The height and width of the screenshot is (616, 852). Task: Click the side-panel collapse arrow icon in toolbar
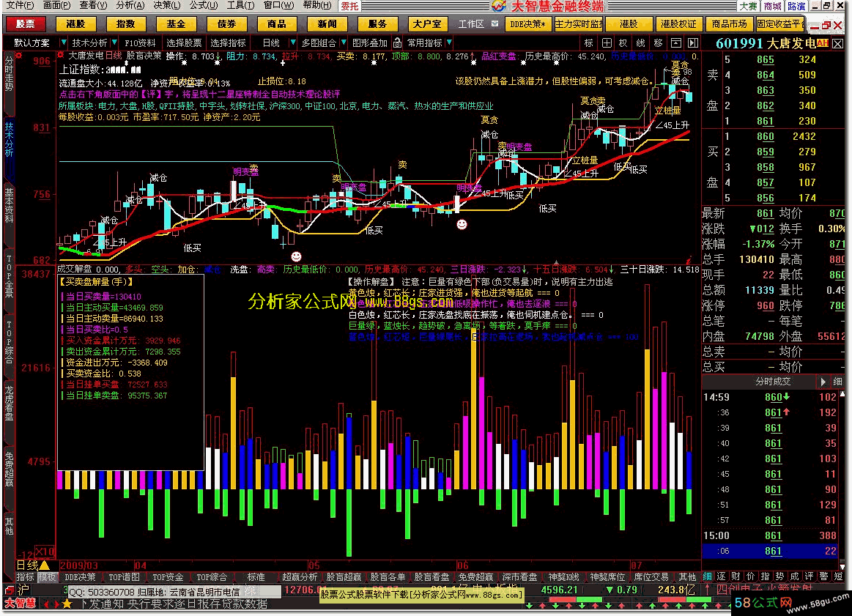point(692,43)
